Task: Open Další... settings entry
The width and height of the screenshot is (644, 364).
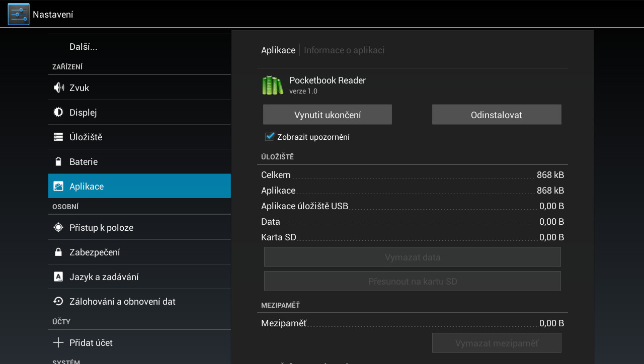Action: (139, 47)
